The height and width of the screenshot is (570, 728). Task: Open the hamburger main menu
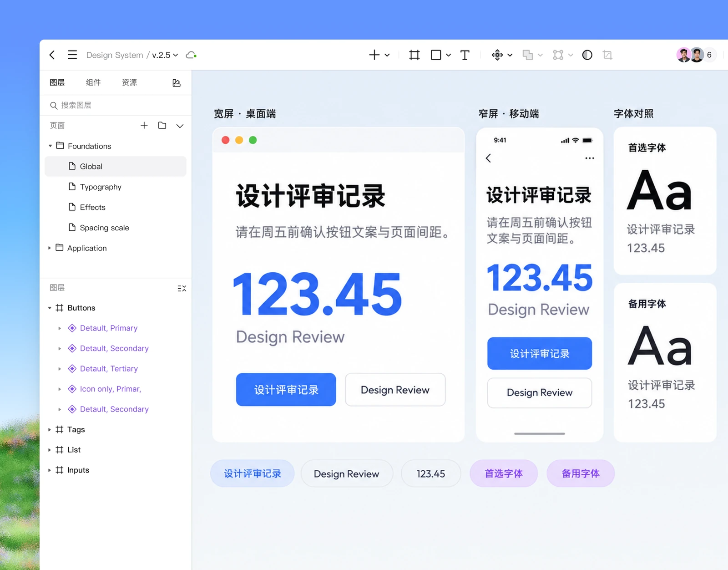click(72, 55)
